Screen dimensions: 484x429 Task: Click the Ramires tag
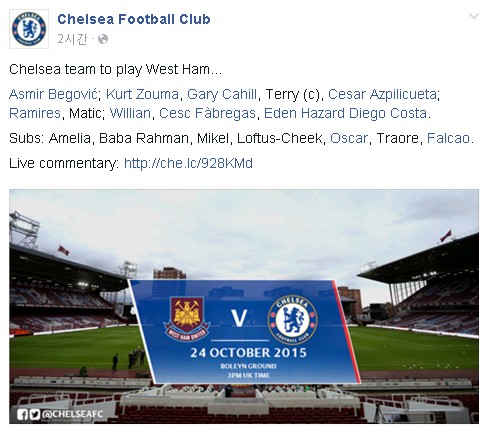click(x=35, y=113)
